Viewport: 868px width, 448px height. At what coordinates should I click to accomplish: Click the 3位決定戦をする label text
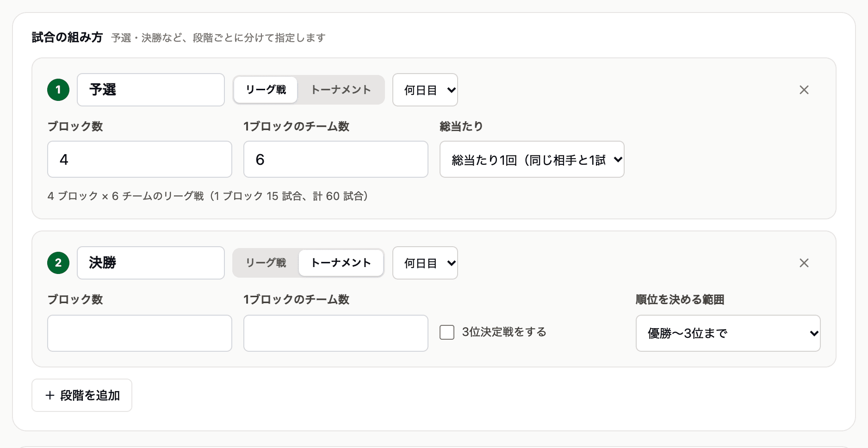504,332
